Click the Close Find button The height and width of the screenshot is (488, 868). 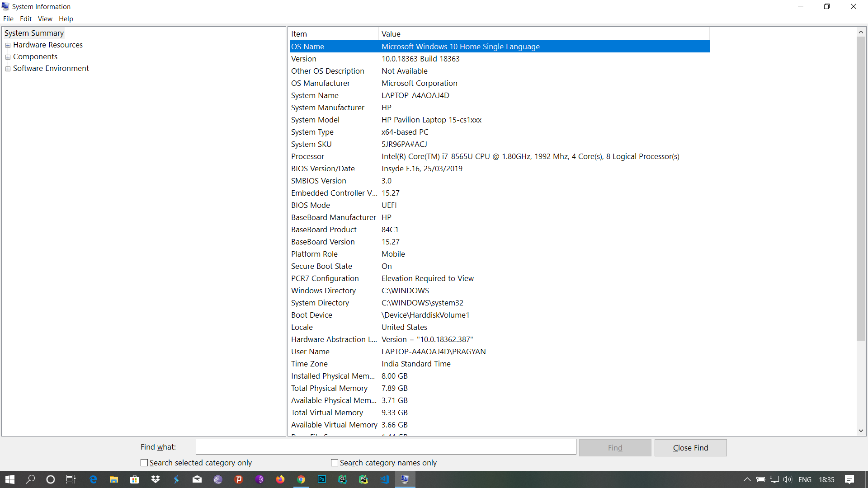point(690,448)
